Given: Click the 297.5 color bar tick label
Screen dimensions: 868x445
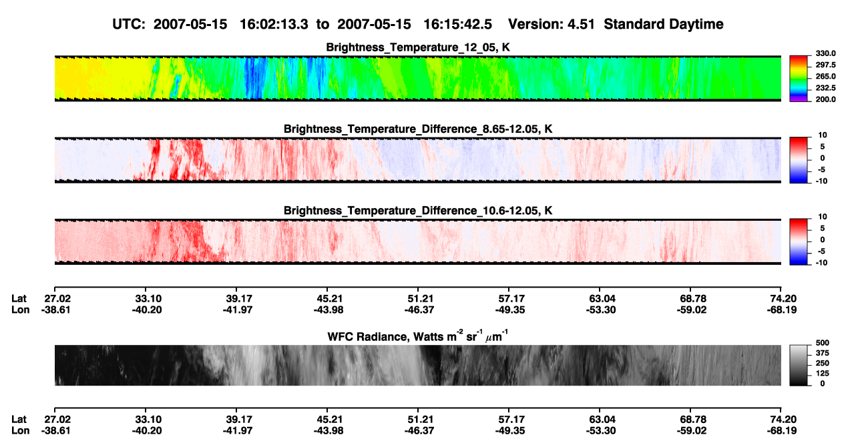Looking at the screenshot, I should pyautogui.click(x=826, y=65).
